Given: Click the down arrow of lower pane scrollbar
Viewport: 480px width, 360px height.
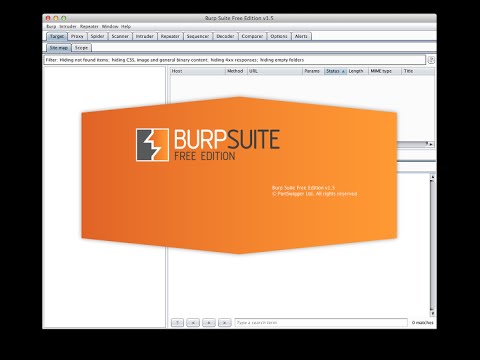Looking at the screenshot, I should (432, 313).
